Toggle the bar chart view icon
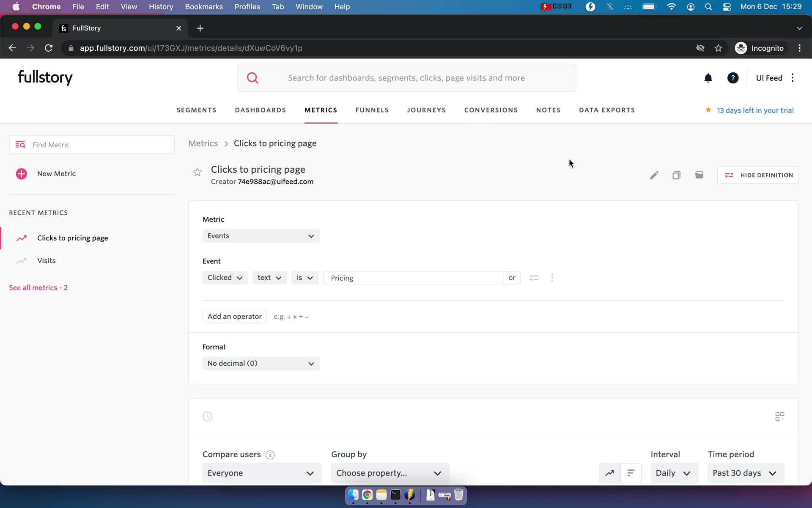Viewport: 812px width, 508px height. coord(631,473)
